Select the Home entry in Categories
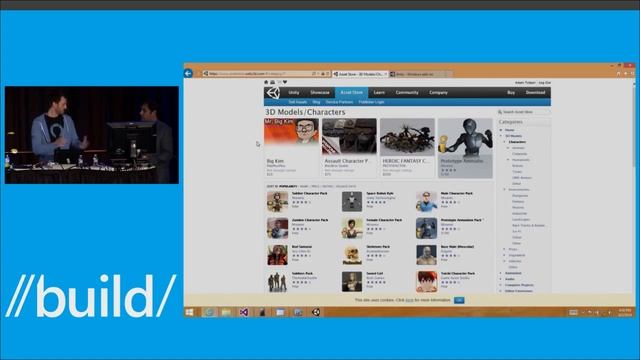This screenshot has width=640, height=360. [x=510, y=130]
